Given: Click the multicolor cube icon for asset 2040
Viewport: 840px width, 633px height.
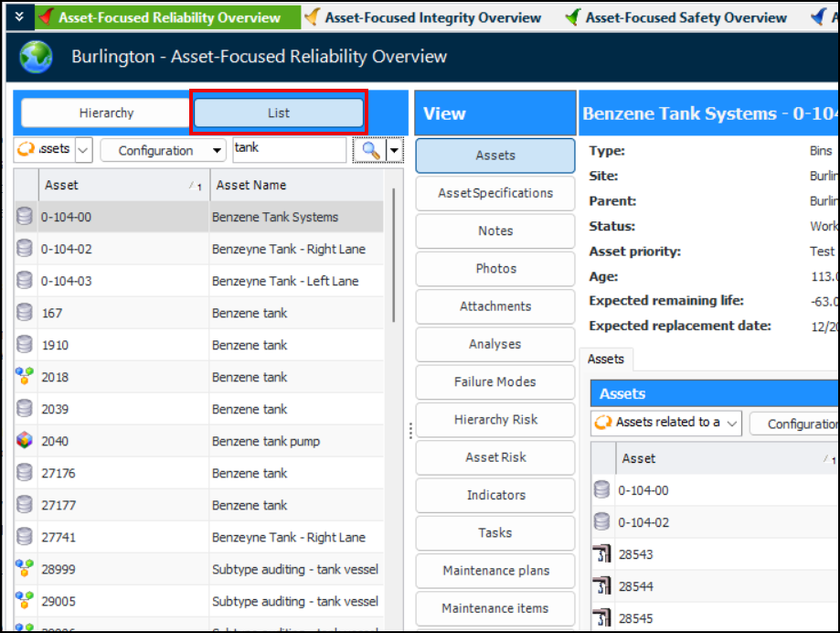Looking at the screenshot, I should pyautogui.click(x=25, y=441).
